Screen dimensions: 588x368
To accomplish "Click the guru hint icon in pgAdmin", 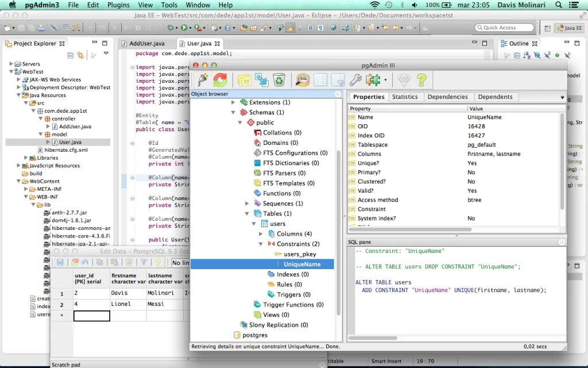I will coord(404,80).
